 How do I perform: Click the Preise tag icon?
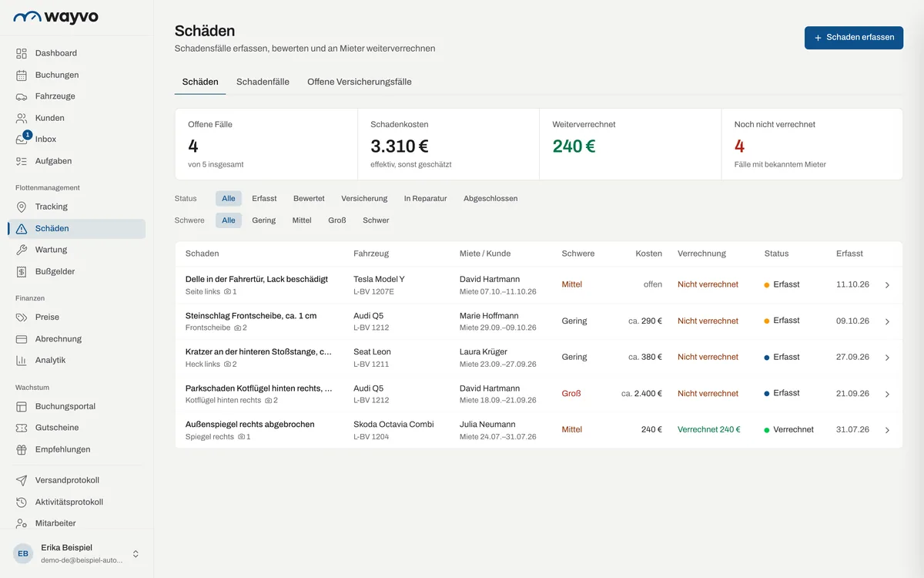[22, 317]
